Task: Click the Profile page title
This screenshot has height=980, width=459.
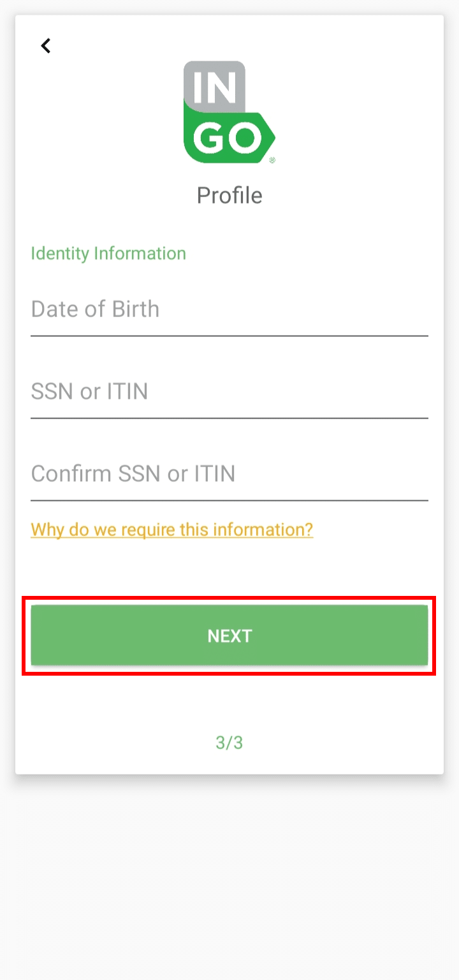Action: pos(229,195)
